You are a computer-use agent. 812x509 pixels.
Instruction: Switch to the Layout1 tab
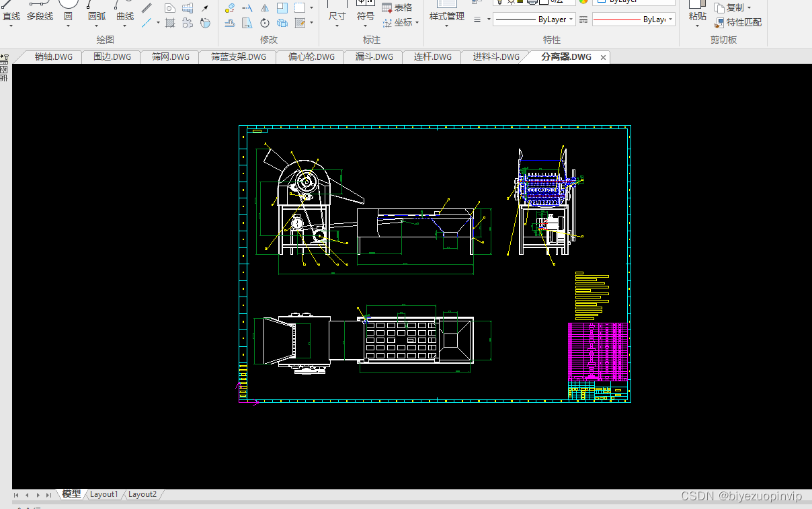(x=104, y=494)
